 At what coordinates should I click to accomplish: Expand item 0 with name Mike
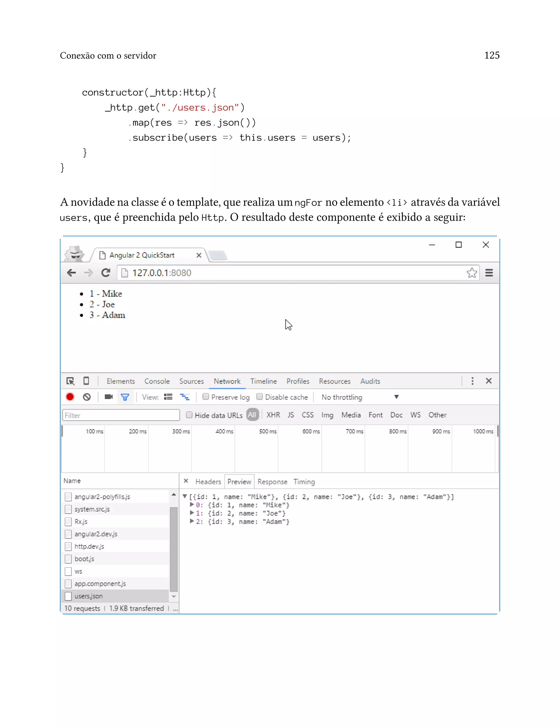[192, 505]
